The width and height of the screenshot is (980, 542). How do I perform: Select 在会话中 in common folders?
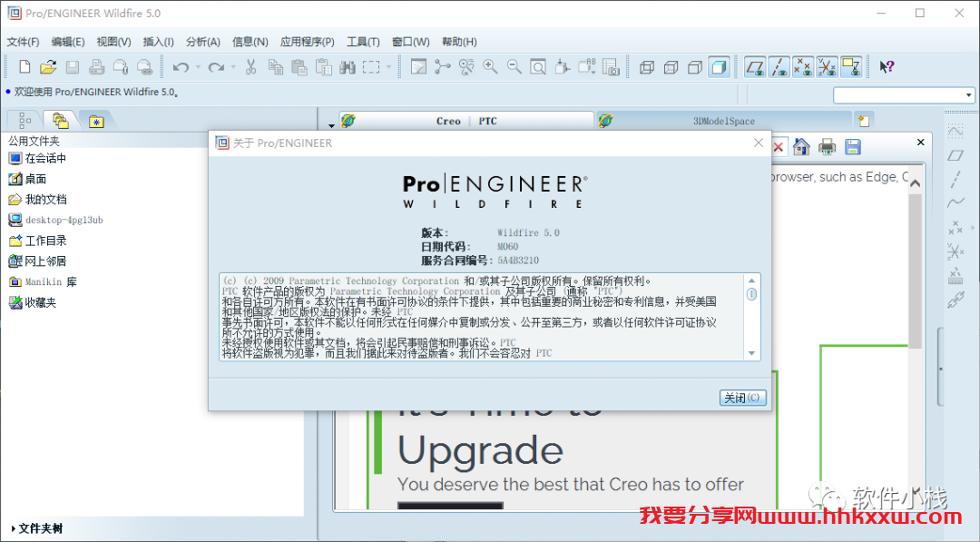pos(37,158)
